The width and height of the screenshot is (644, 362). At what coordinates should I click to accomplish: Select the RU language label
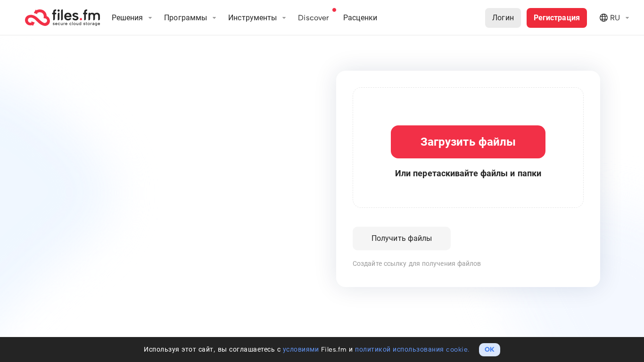(615, 18)
